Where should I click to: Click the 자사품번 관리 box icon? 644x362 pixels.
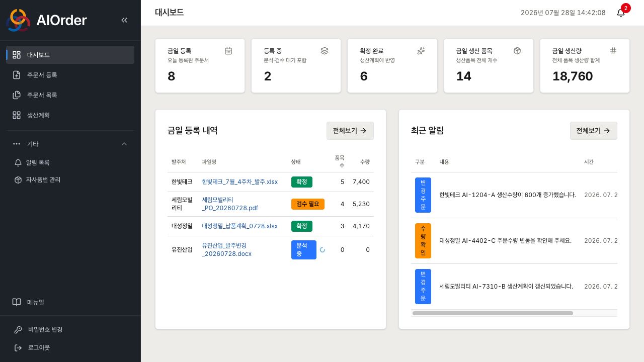click(x=18, y=180)
